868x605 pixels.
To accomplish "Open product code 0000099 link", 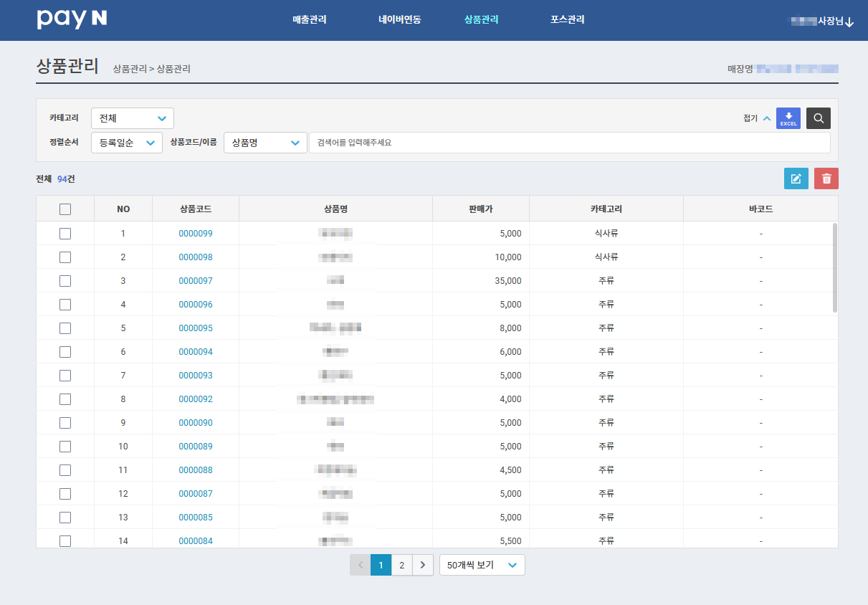I will (x=196, y=234).
